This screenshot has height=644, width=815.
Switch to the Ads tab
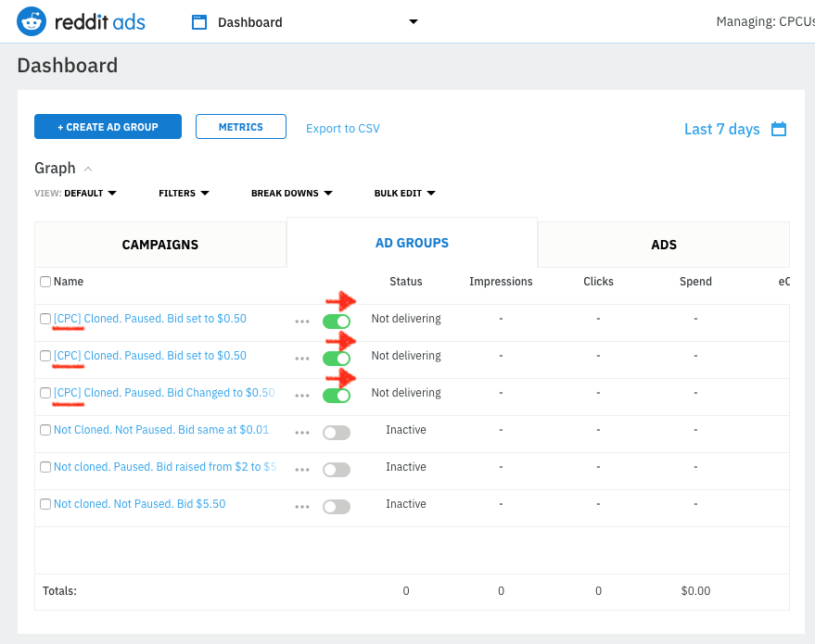[x=664, y=245]
